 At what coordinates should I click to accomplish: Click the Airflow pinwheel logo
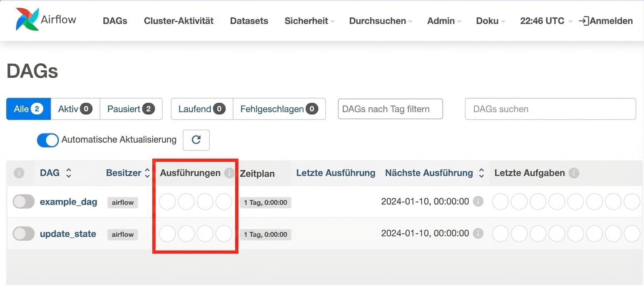coord(27,19)
